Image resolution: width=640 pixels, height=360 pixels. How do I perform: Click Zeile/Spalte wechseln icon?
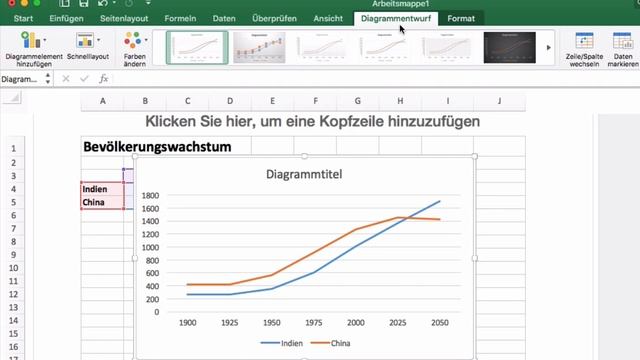(x=584, y=41)
